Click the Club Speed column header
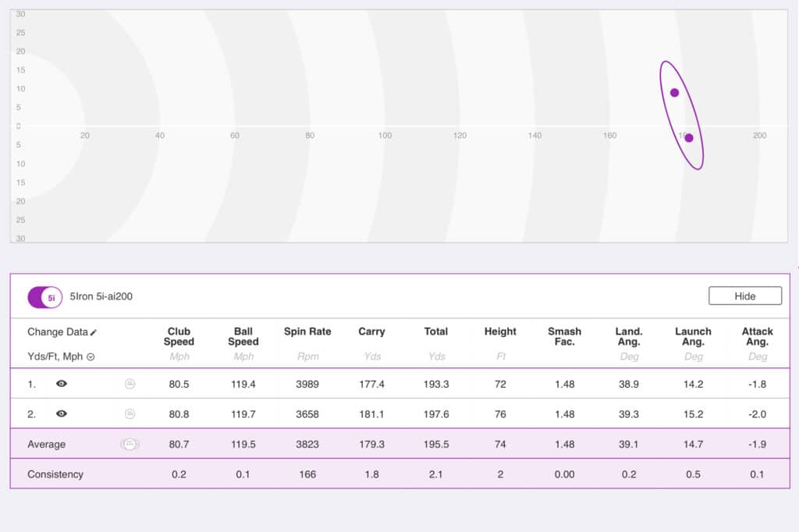 coord(179,336)
